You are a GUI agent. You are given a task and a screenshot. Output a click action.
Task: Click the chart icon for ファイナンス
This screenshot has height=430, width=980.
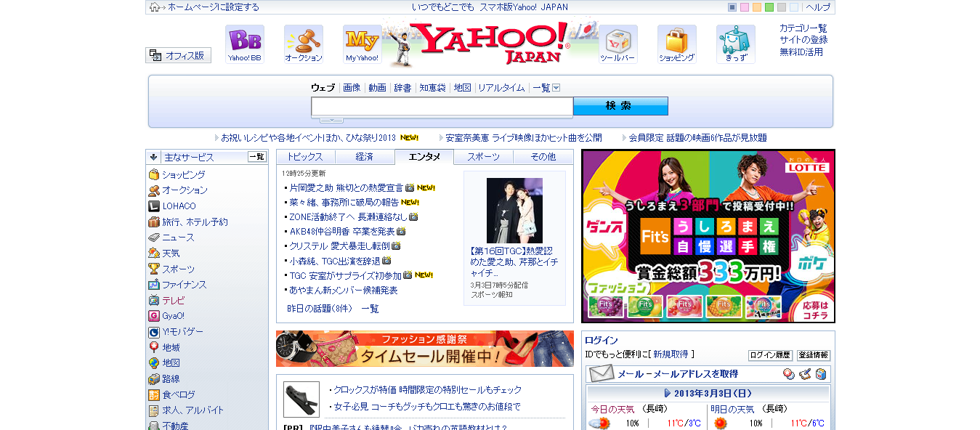click(x=154, y=285)
